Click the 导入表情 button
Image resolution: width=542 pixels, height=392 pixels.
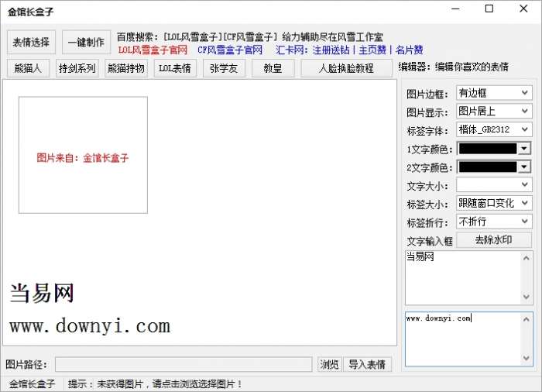click(367, 365)
